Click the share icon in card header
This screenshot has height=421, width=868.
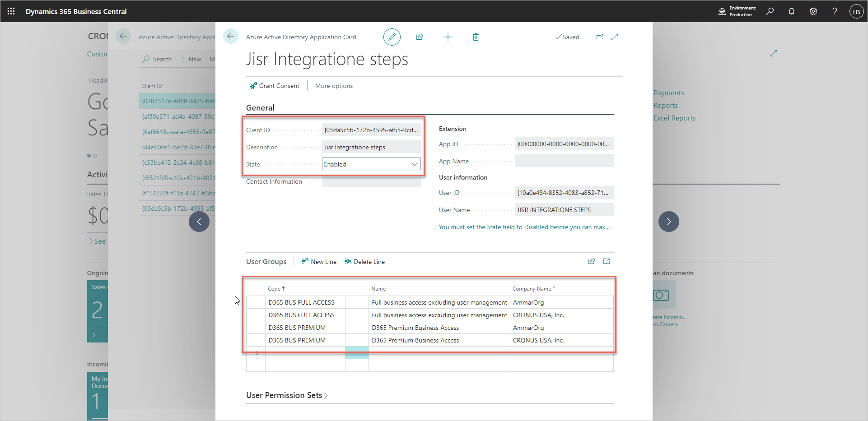click(420, 37)
